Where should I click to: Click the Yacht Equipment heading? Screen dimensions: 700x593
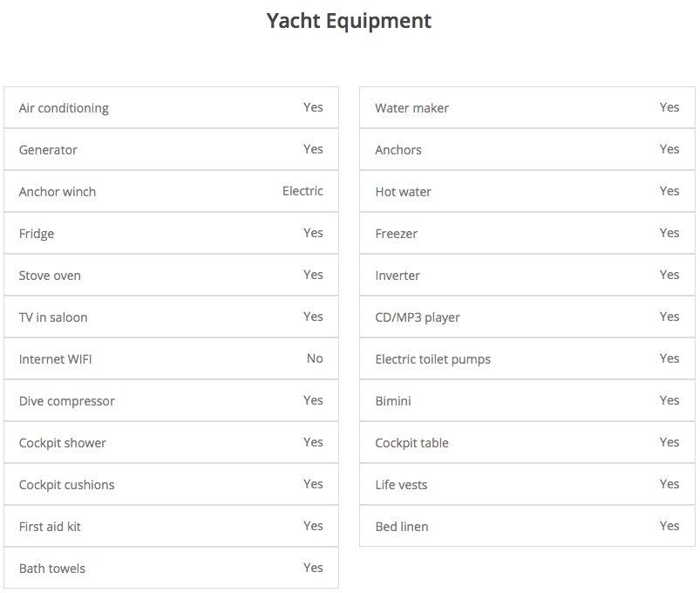click(349, 21)
